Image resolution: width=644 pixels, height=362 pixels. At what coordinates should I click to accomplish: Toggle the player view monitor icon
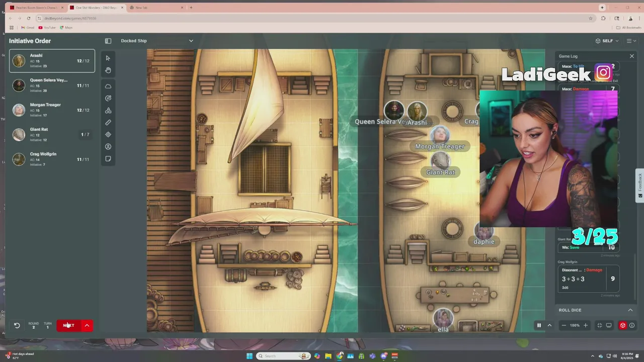(x=608, y=325)
